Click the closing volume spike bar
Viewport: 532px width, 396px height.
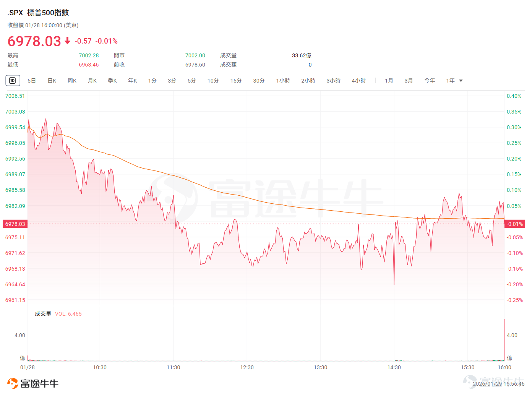point(504,340)
